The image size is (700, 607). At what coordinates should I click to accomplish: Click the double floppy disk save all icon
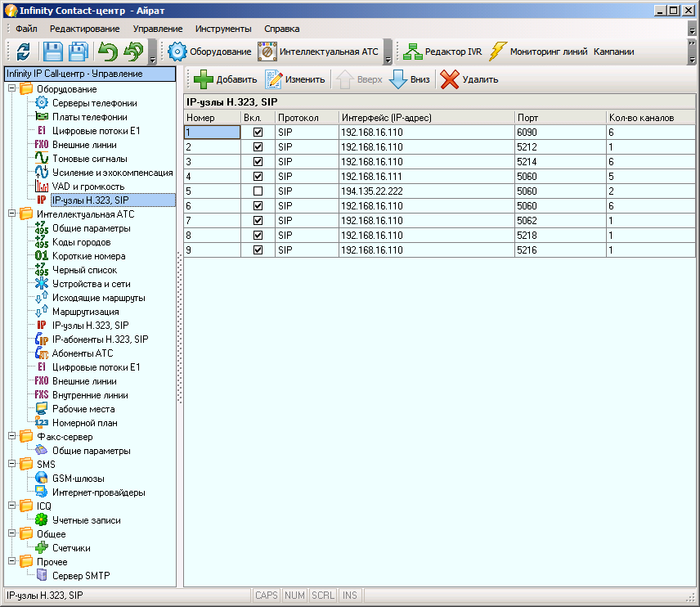pos(79,52)
